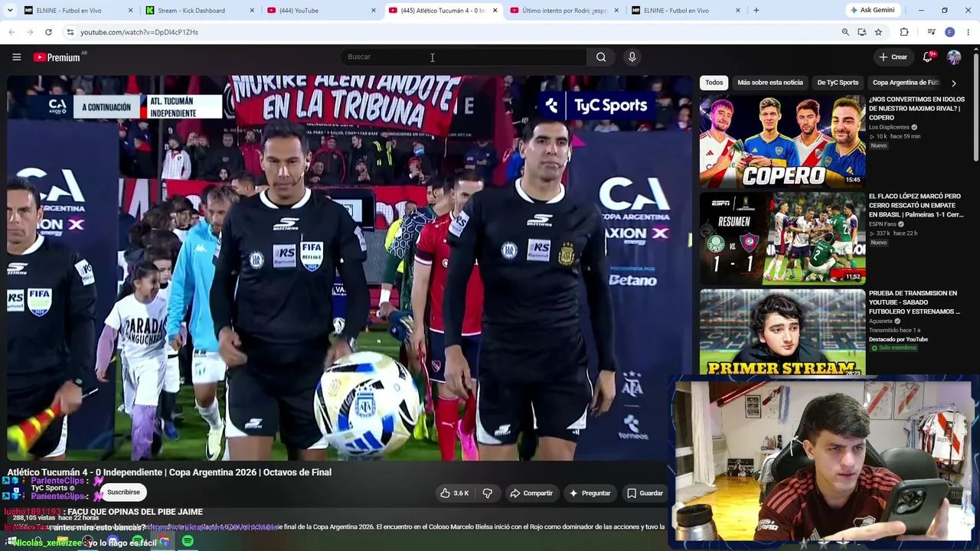Start voice search with microphone icon

[632, 57]
